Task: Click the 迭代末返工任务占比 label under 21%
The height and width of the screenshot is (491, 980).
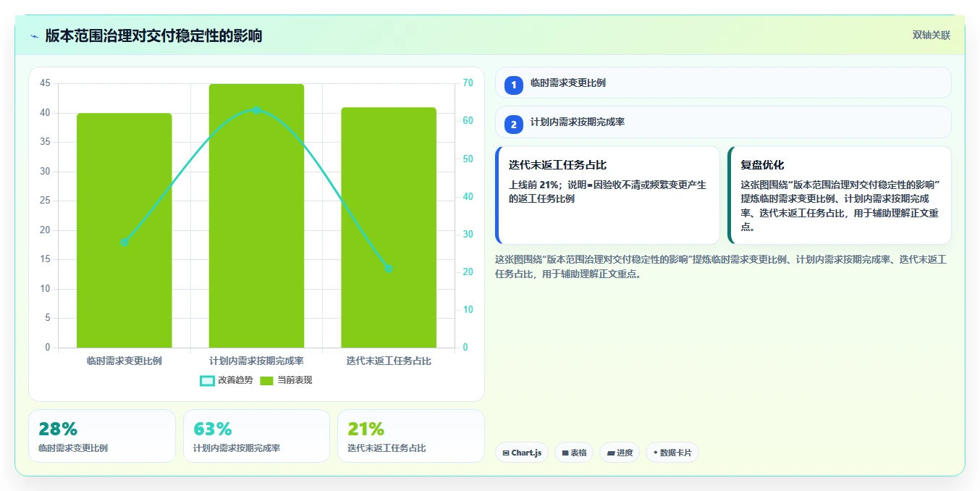Action: [386, 448]
